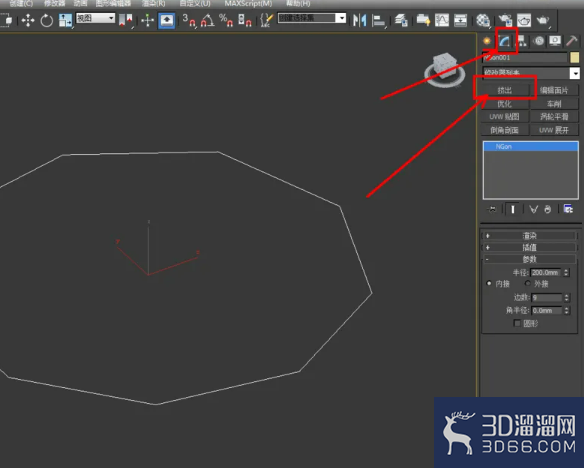Click the Mirror tool
The height and width of the screenshot is (468, 584).
359,20
